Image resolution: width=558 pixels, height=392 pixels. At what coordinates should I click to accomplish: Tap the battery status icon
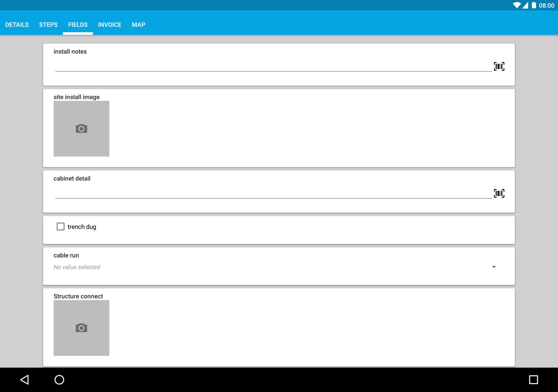534,5
